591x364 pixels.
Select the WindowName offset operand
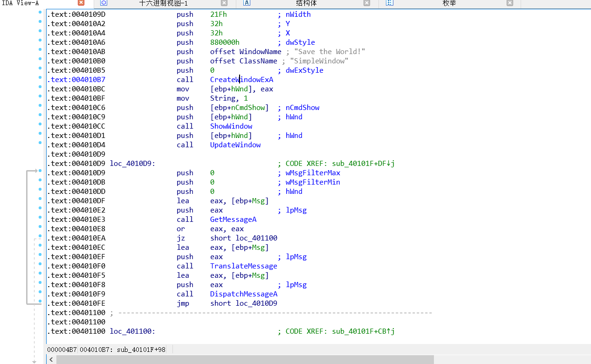point(261,52)
